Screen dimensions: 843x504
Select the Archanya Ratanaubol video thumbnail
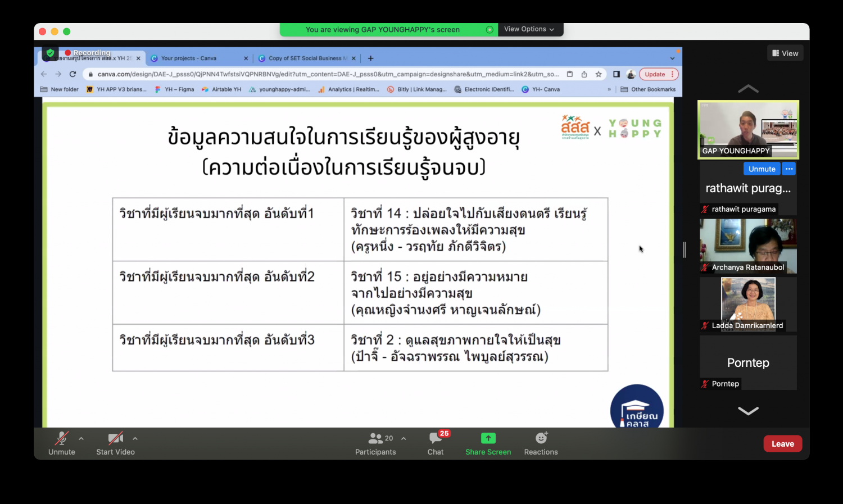coord(748,246)
